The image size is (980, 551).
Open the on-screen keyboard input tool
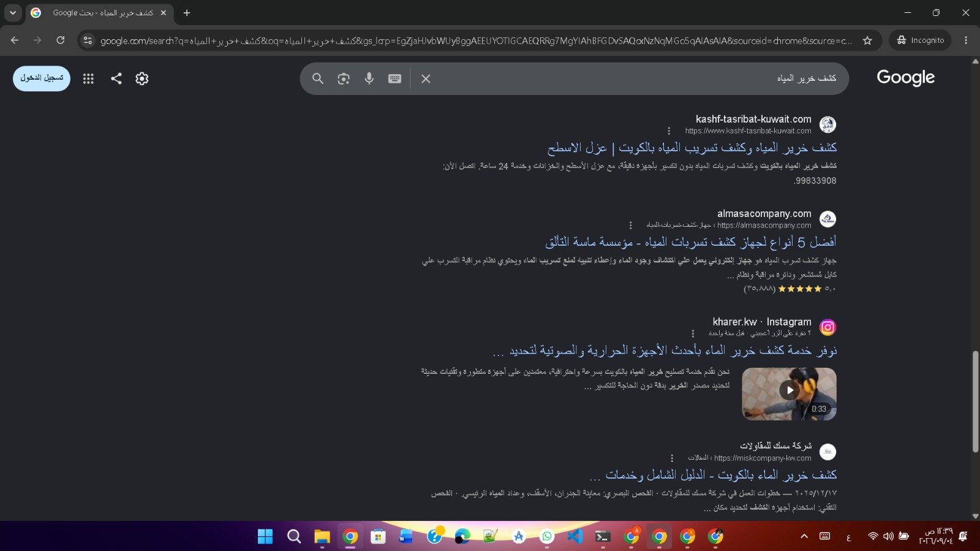(x=395, y=78)
